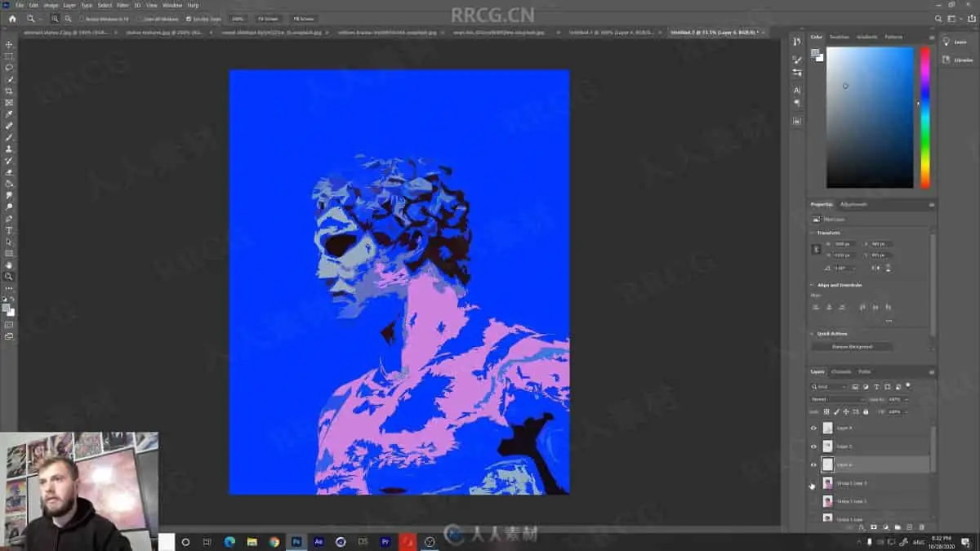The height and width of the screenshot is (551, 980).
Task: Open Chrome from the taskbar
Action: (x=274, y=541)
